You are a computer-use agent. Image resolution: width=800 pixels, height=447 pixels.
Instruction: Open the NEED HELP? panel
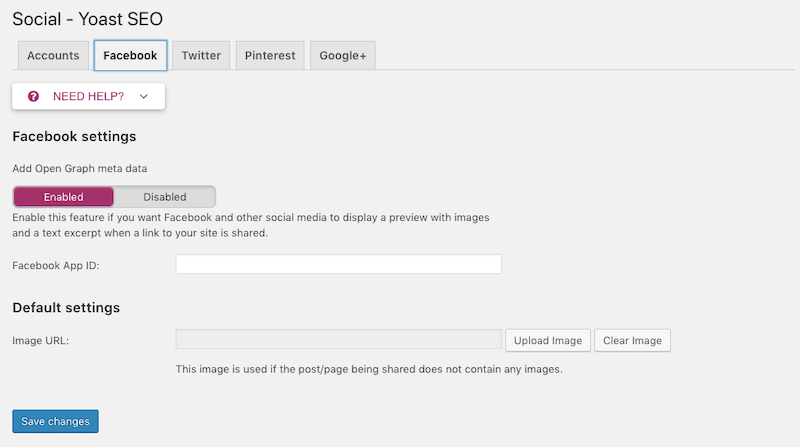[x=88, y=96]
